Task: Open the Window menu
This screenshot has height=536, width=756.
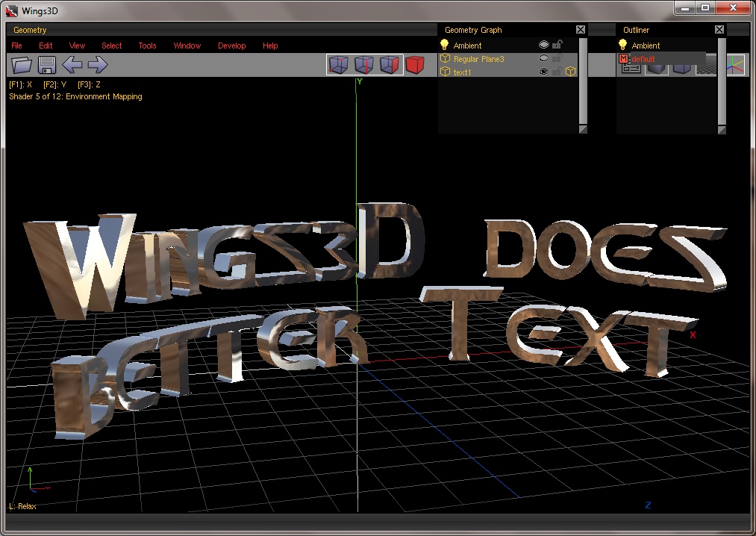Action: (x=187, y=46)
